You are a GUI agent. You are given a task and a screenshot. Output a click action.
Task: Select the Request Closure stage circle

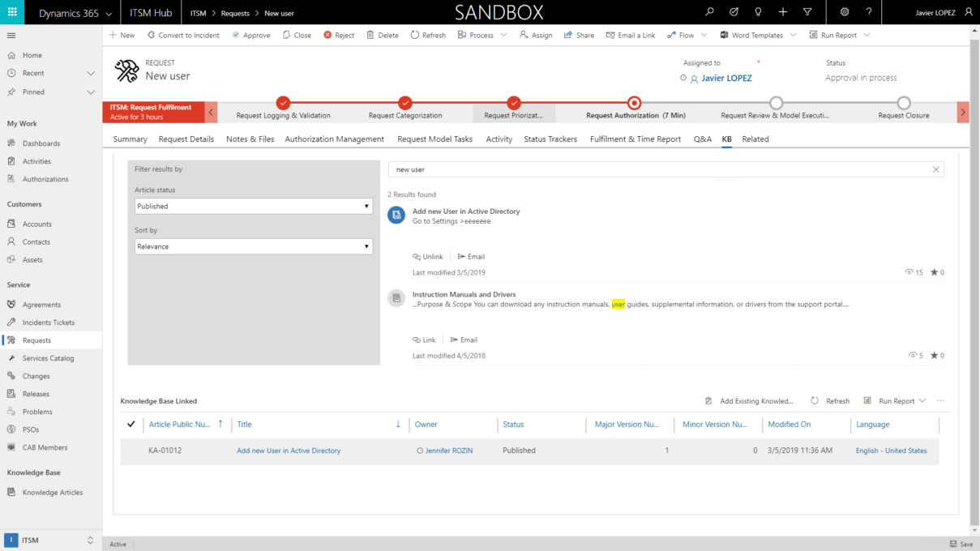click(904, 103)
